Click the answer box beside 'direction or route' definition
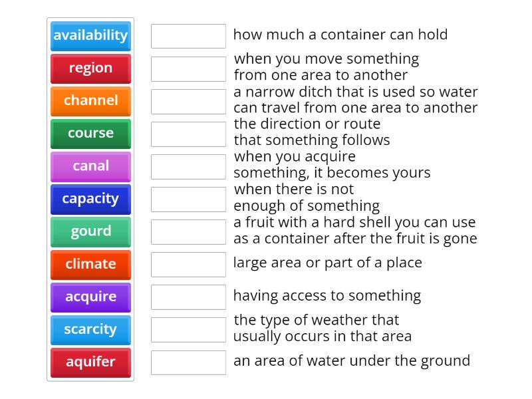The width and height of the screenshot is (532, 399). [188, 134]
